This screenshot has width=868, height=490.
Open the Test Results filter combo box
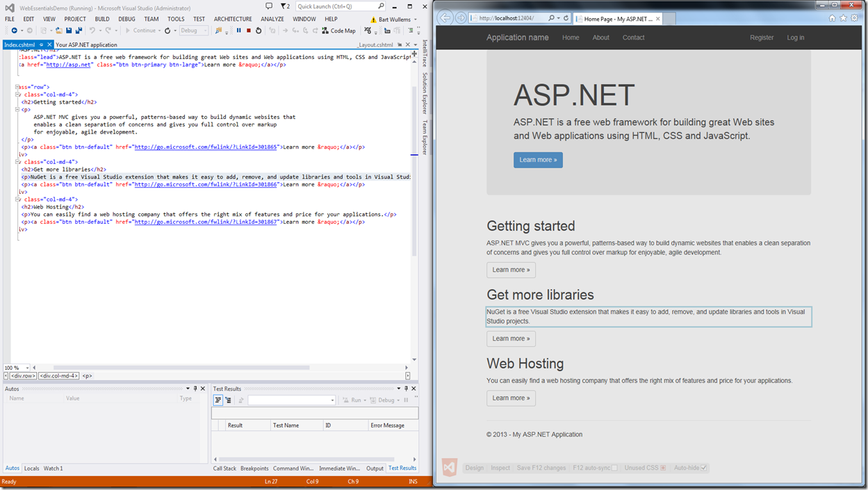(x=292, y=400)
